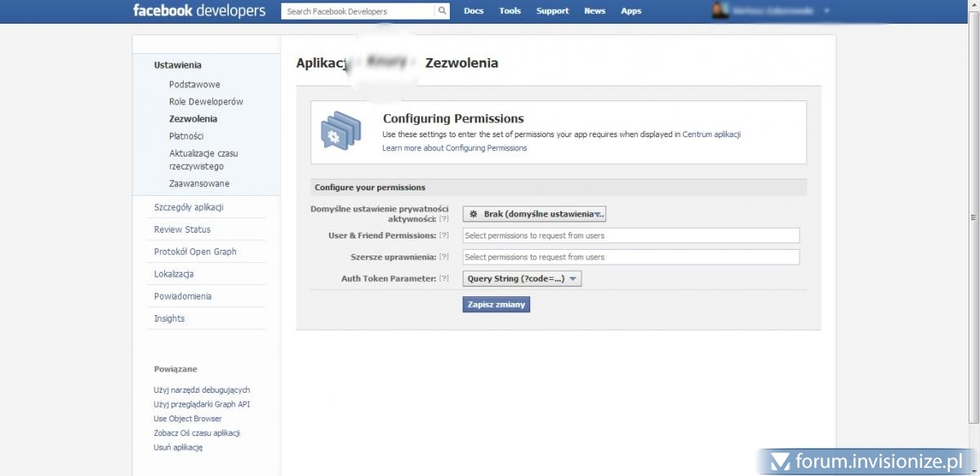The height and width of the screenshot is (476, 980).
Task: Open help tooltip for Szersze uprawnienia
Action: (444, 257)
